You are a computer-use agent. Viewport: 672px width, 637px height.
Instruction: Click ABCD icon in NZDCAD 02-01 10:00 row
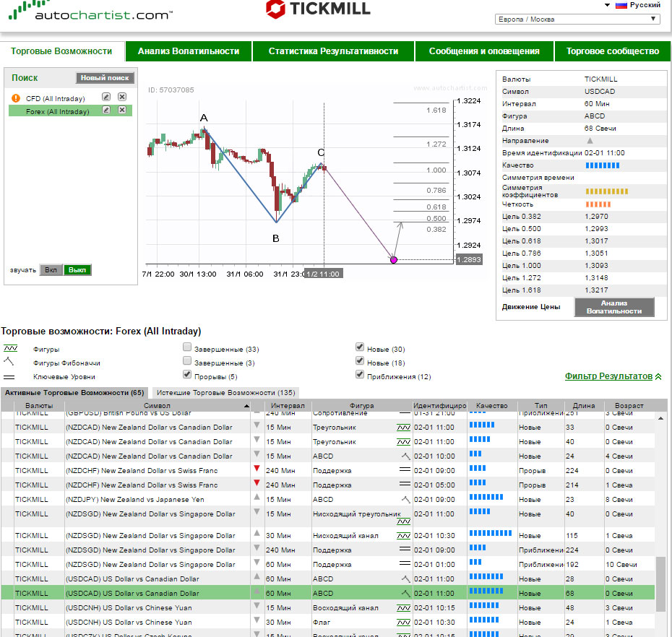point(405,456)
